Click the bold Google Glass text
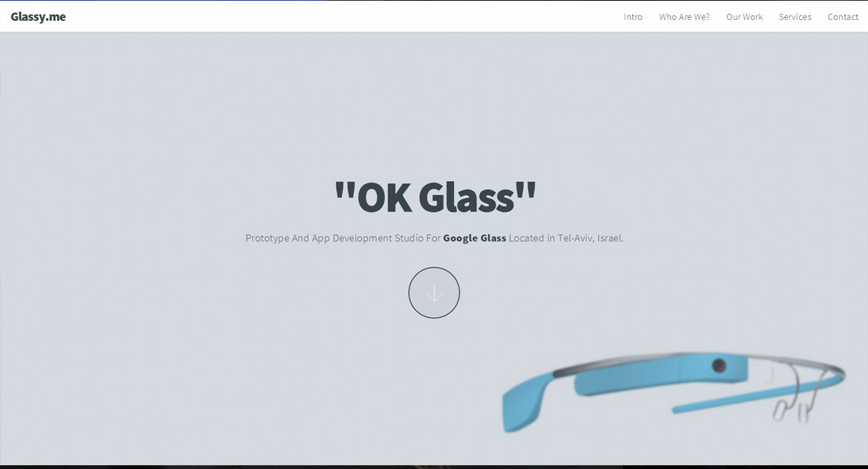This screenshot has height=469, width=868. [x=474, y=238]
